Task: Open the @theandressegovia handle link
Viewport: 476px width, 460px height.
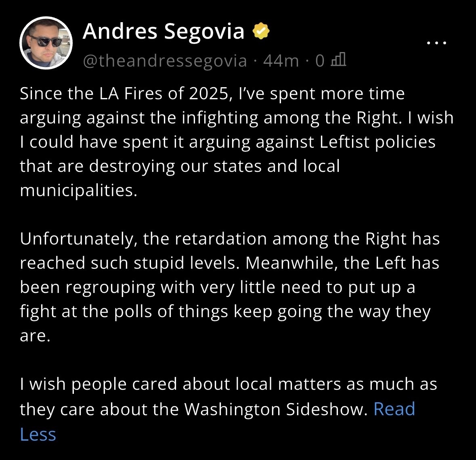Action: 165,61
